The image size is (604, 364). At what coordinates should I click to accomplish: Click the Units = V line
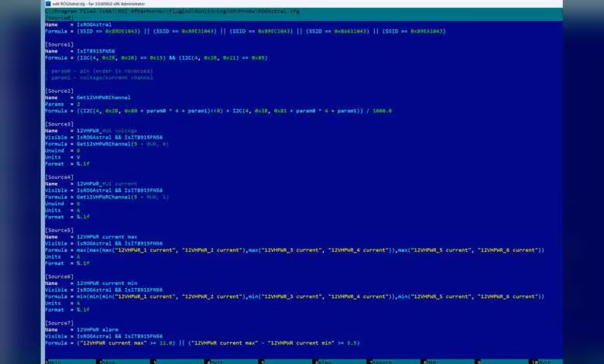63,157
